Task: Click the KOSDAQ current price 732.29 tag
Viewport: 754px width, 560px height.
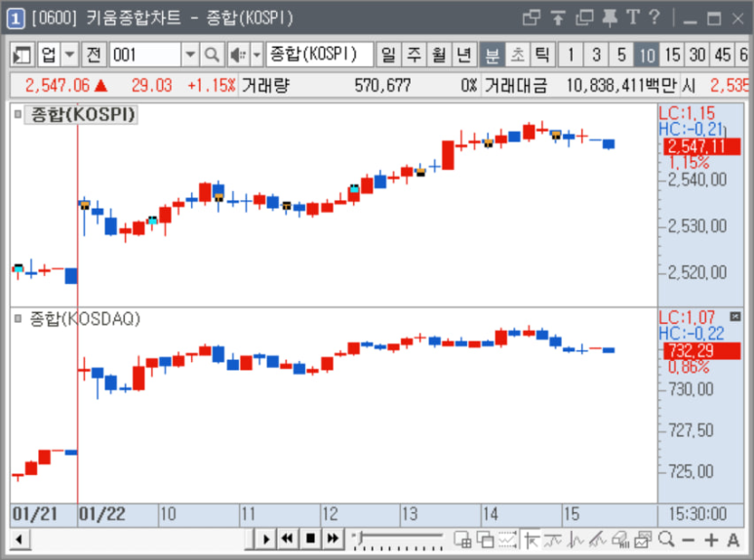Action: (701, 350)
